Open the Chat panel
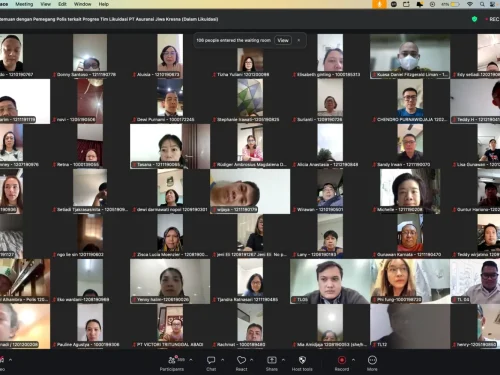 pyautogui.click(x=211, y=363)
